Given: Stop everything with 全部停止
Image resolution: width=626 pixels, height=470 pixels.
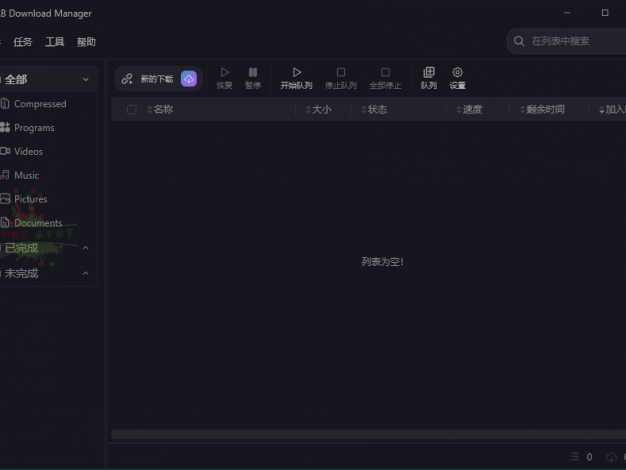Looking at the screenshot, I should click(x=385, y=78).
